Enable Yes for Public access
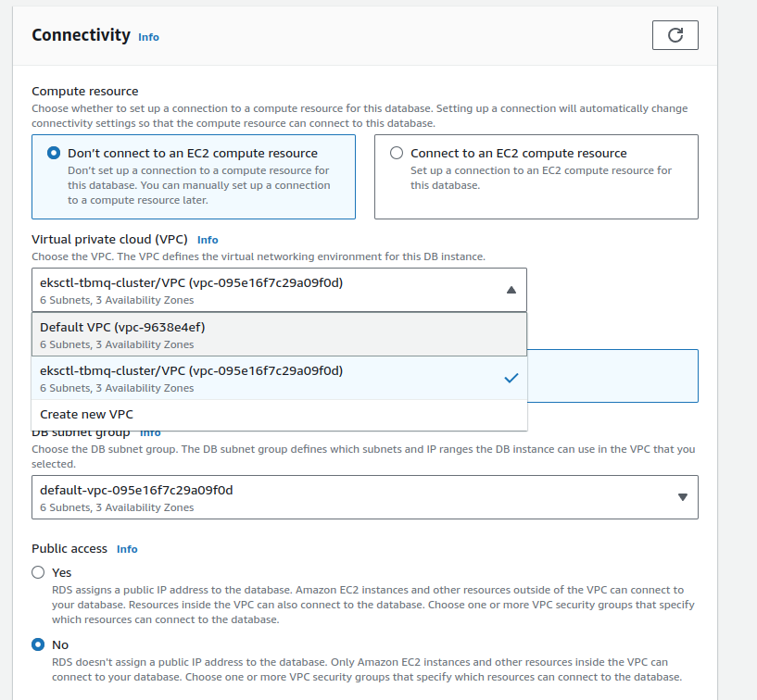The width and height of the screenshot is (757, 700). (38, 572)
